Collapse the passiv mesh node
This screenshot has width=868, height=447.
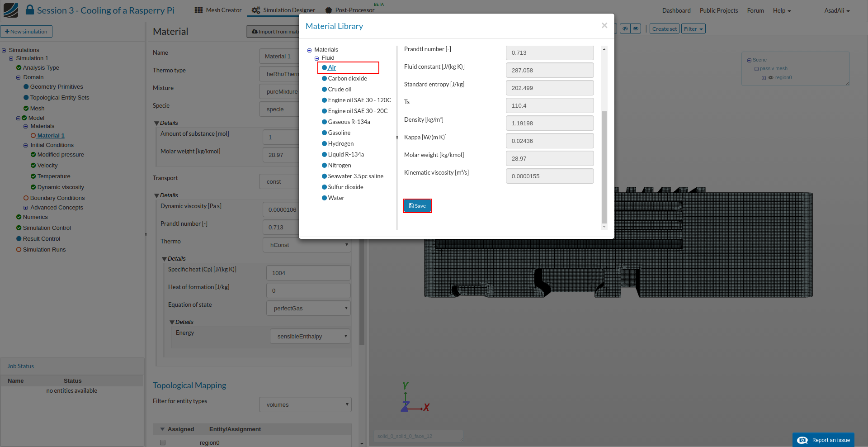pos(756,69)
